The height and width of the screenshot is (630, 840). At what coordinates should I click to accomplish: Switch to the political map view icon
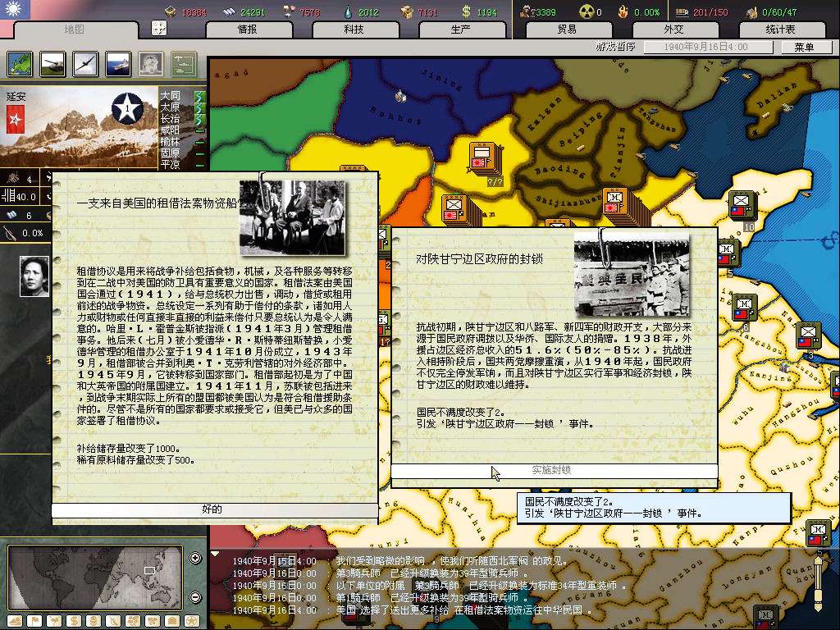pos(20,64)
